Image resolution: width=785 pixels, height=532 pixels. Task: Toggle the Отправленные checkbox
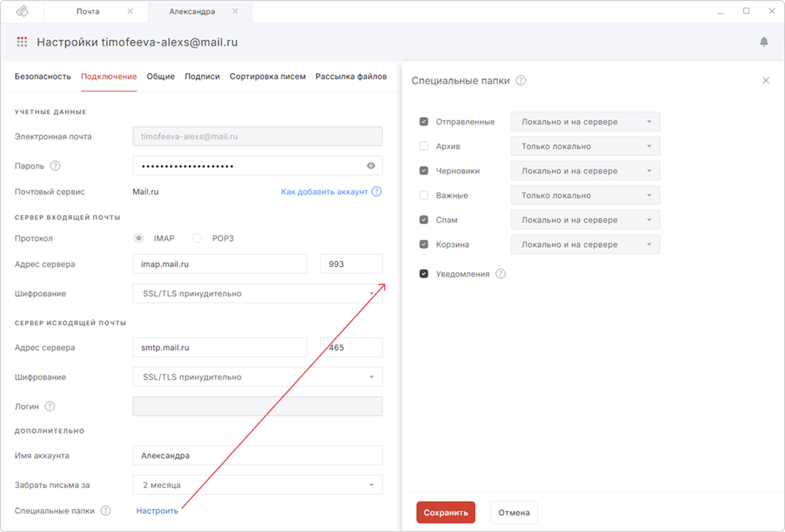[424, 122]
